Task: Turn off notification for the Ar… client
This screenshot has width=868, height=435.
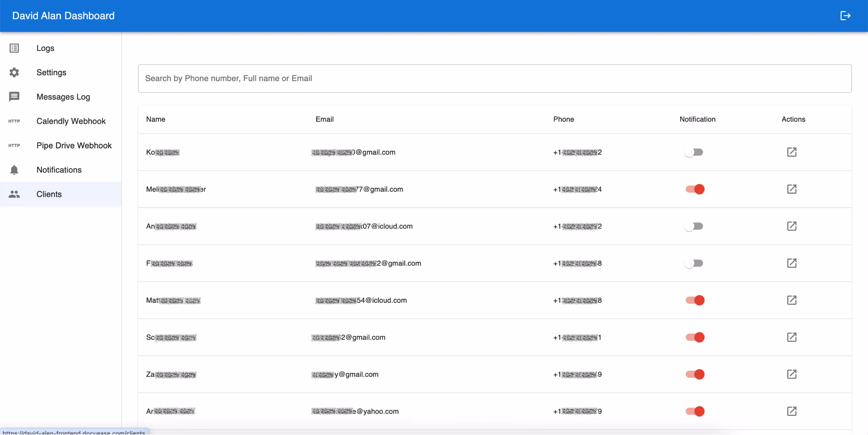Action: [x=695, y=411]
